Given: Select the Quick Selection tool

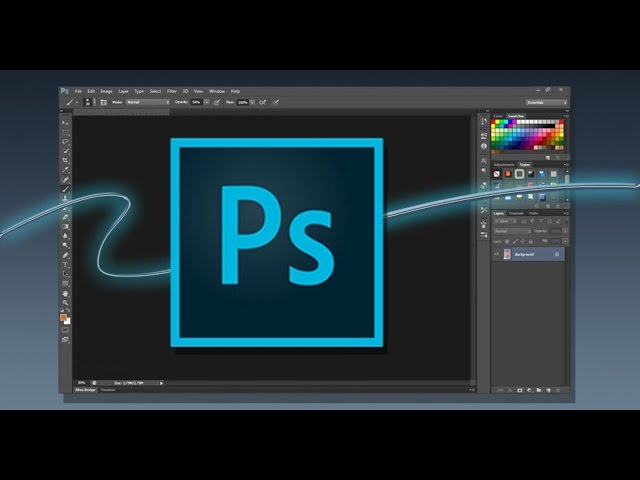Looking at the screenshot, I should pos(65,151).
